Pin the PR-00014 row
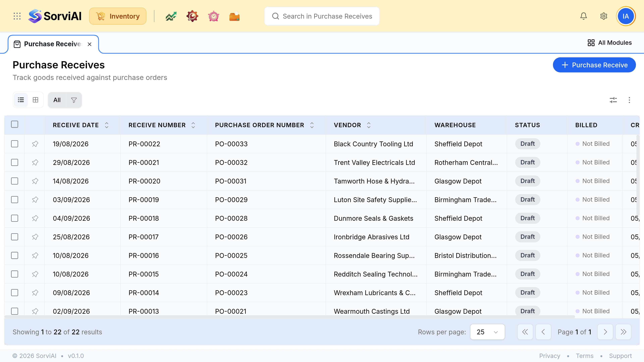 tap(35, 293)
